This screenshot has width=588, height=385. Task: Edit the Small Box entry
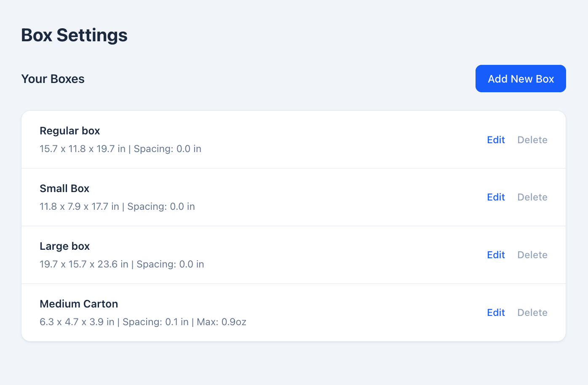pyautogui.click(x=496, y=197)
